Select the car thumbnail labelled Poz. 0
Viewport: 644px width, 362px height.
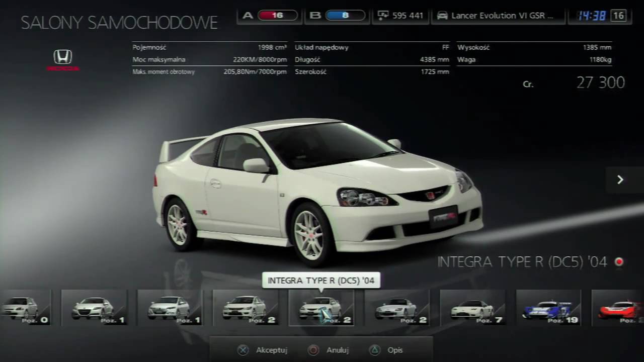pyautogui.click(x=25, y=307)
